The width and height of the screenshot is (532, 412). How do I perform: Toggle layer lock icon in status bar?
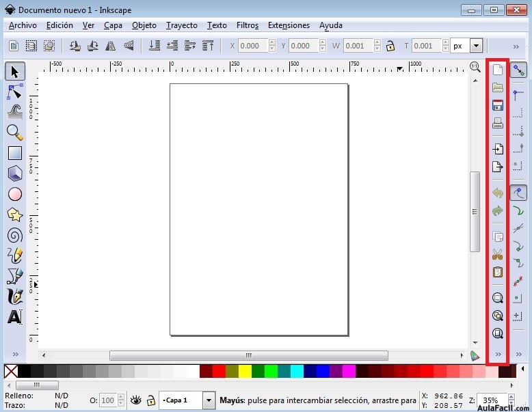pyautogui.click(x=150, y=400)
